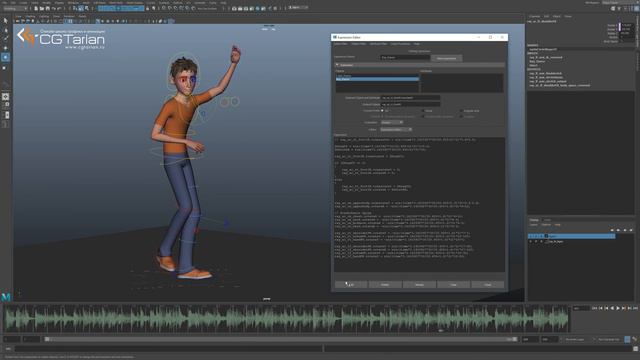
Task: Collapse the Selection section in Expression Editor
Action: pos(337,65)
